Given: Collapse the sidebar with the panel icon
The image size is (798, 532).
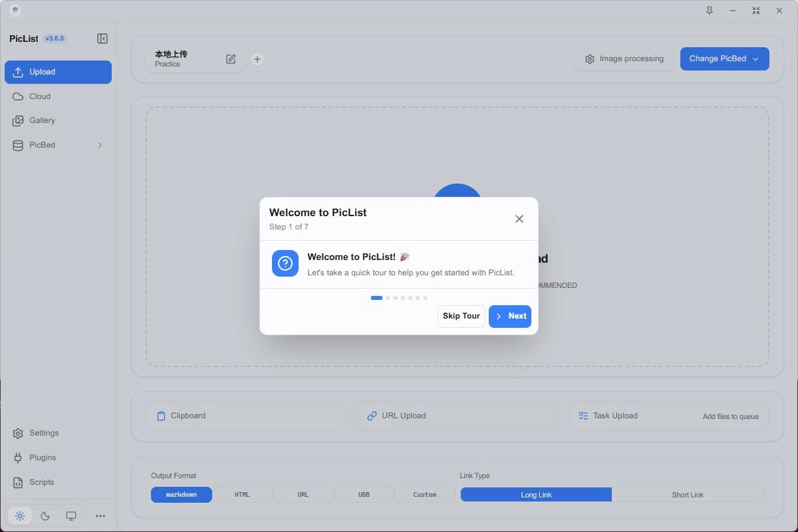Looking at the screenshot, I should click(102, 39).
